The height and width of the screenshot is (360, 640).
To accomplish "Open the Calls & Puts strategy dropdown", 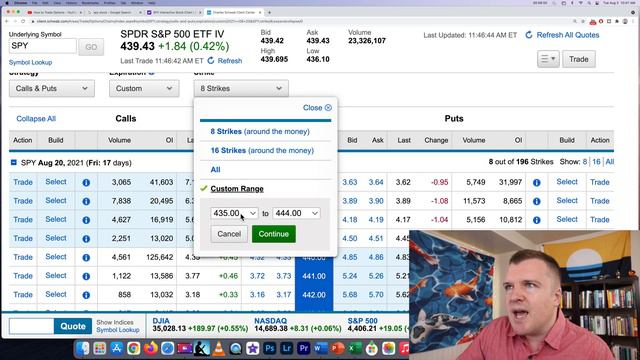I will tap(52, 89).
